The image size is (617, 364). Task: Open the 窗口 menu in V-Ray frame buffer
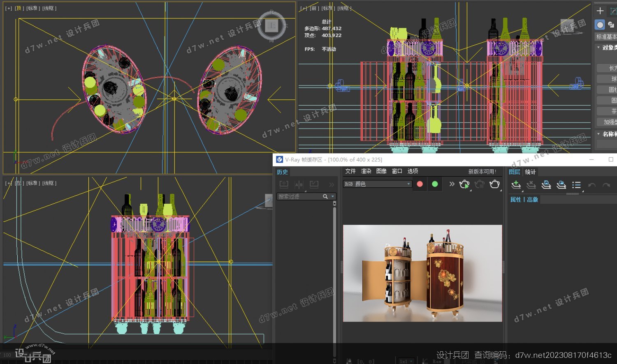click(397, 171)
